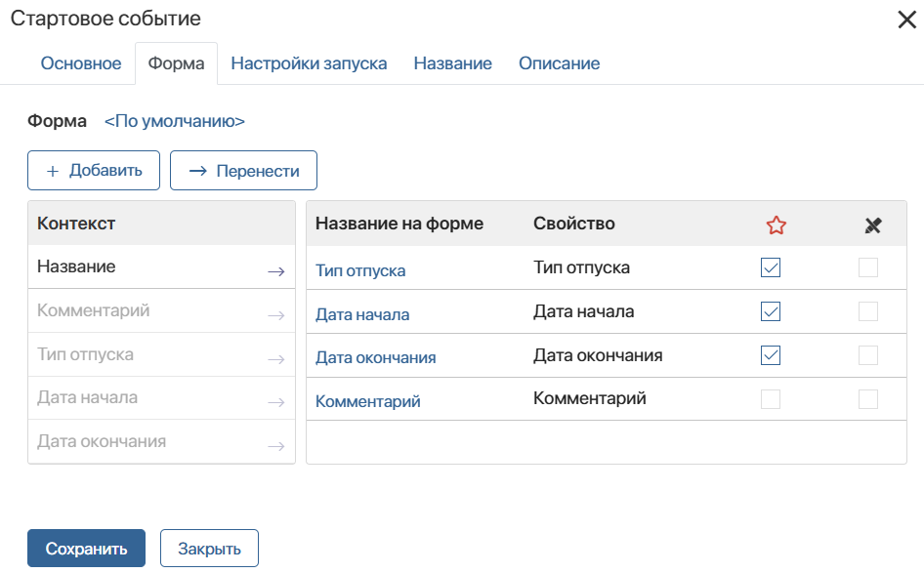924x573 pixels.
Task: Click arrow next to context Дата окончания
Action: click(275, 446)
